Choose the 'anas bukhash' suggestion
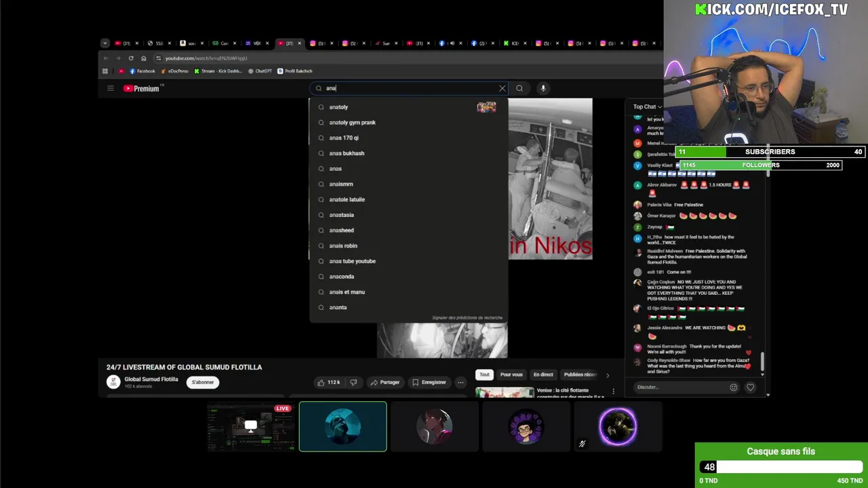The width and height of the screenshot is (868, 488). (409, 153)
